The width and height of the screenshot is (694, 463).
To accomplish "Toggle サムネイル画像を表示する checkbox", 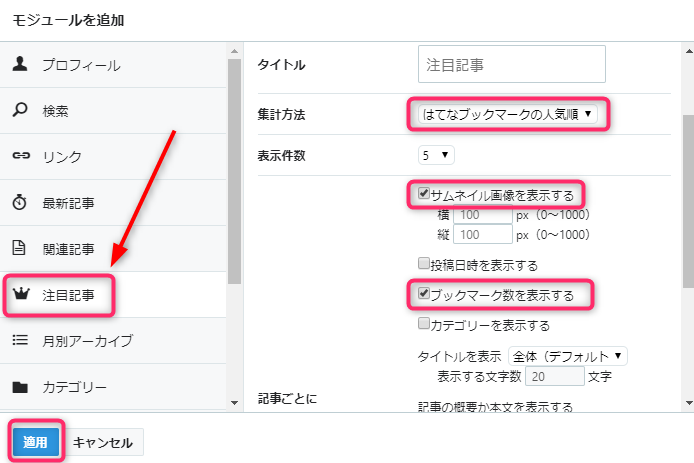I will (424, 193).
